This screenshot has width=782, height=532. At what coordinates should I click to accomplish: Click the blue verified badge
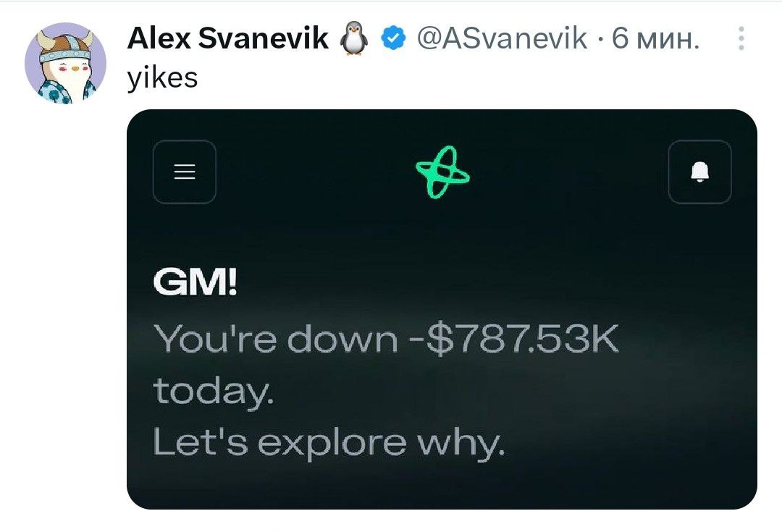pyautogui.click(x=392, y=38)
